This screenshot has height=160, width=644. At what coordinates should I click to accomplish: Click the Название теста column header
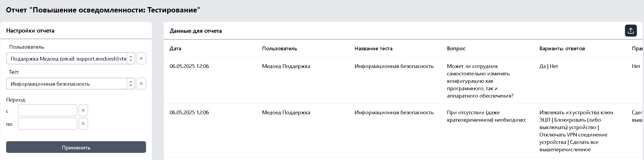point(374,48)
